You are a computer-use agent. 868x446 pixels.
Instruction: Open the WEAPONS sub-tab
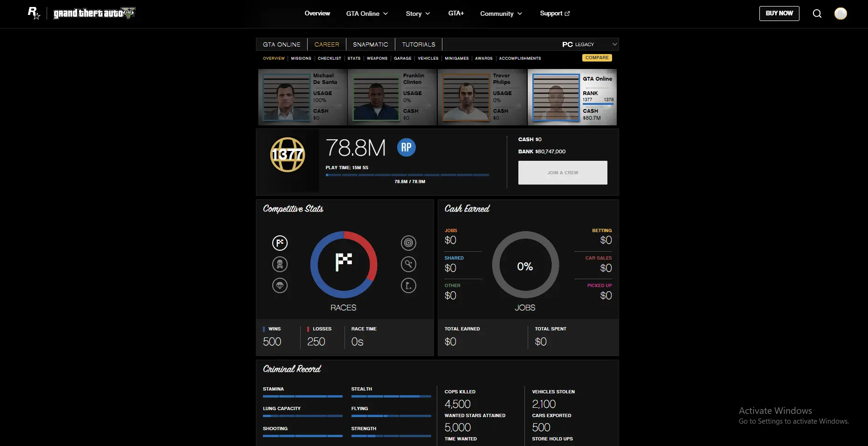377,58
